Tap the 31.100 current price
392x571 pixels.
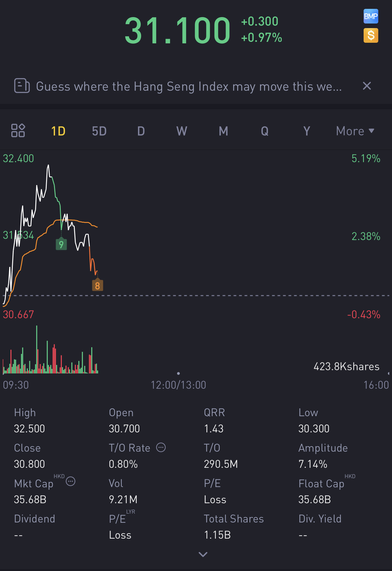pyautogui.click(x=177, y=31)
